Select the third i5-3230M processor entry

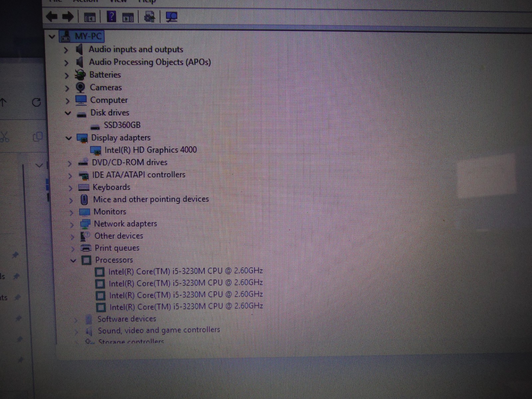pos(186,295)
